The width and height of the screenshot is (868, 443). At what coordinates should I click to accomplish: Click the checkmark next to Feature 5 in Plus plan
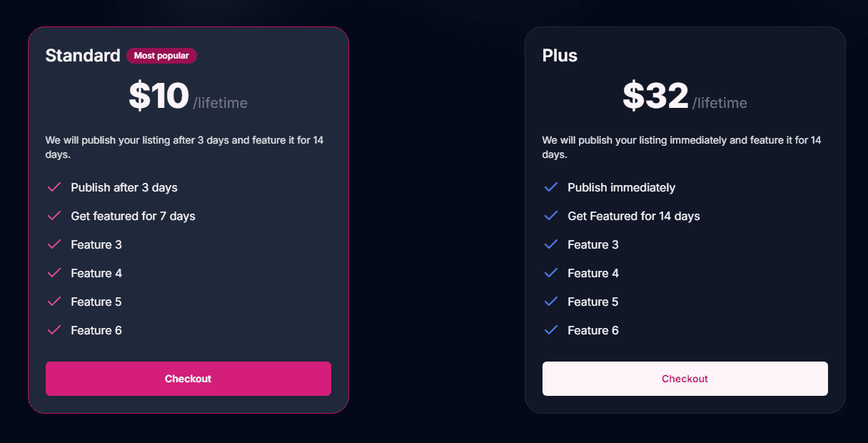551,302
